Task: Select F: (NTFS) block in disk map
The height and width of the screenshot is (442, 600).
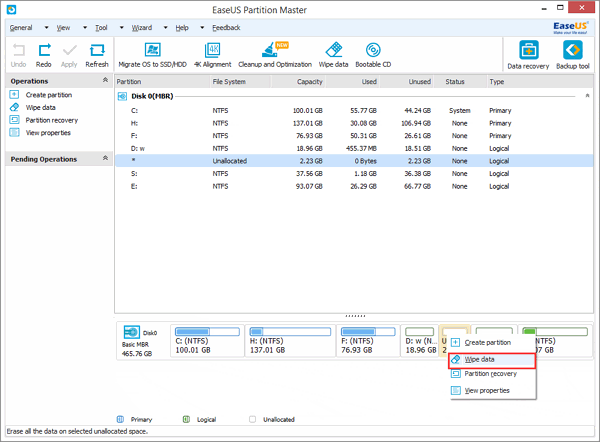Action: (368, 341)
